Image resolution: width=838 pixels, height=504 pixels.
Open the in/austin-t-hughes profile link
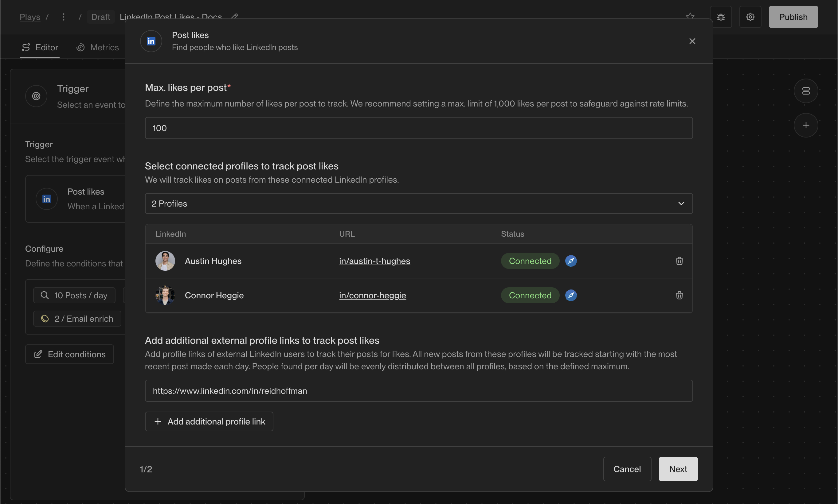tap(374, 261)
